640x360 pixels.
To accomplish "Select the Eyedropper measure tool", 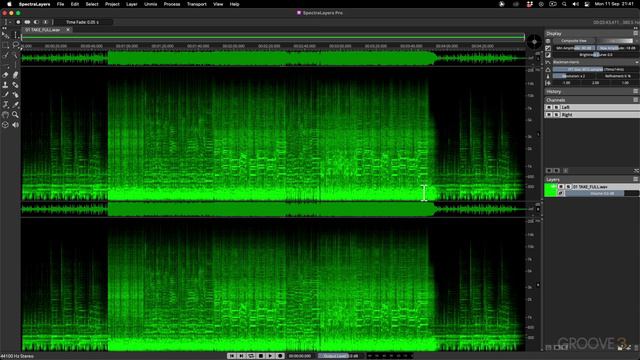I will (15, 105).
